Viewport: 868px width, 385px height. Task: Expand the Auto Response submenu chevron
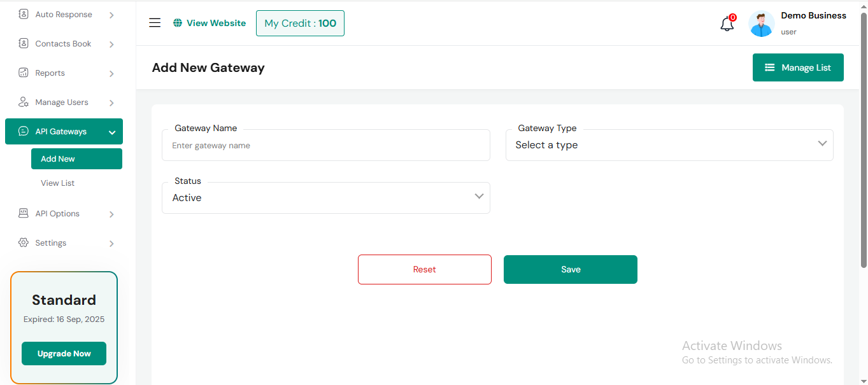point(111,15)
